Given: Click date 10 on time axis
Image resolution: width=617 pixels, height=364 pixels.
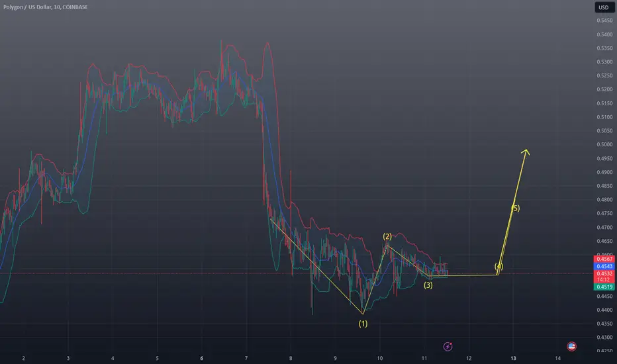Looking at the screenshot, I should (380, 358).
